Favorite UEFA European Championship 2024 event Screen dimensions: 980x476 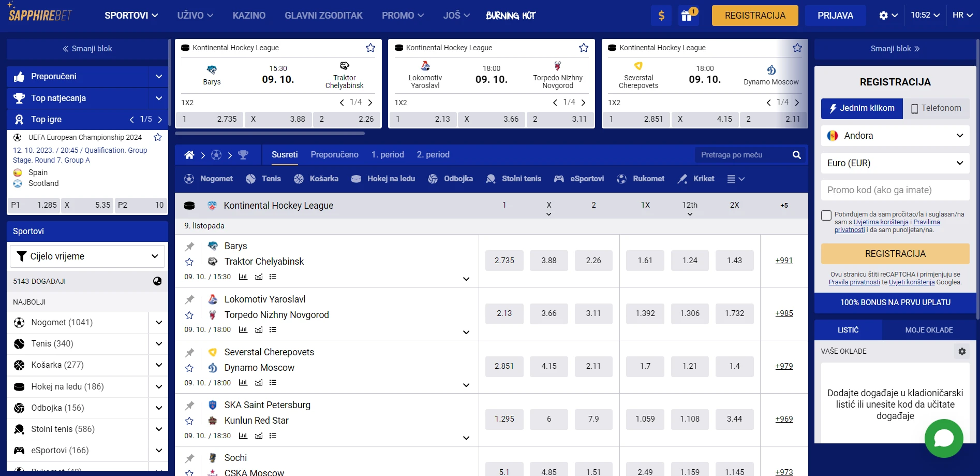(158, 137)
